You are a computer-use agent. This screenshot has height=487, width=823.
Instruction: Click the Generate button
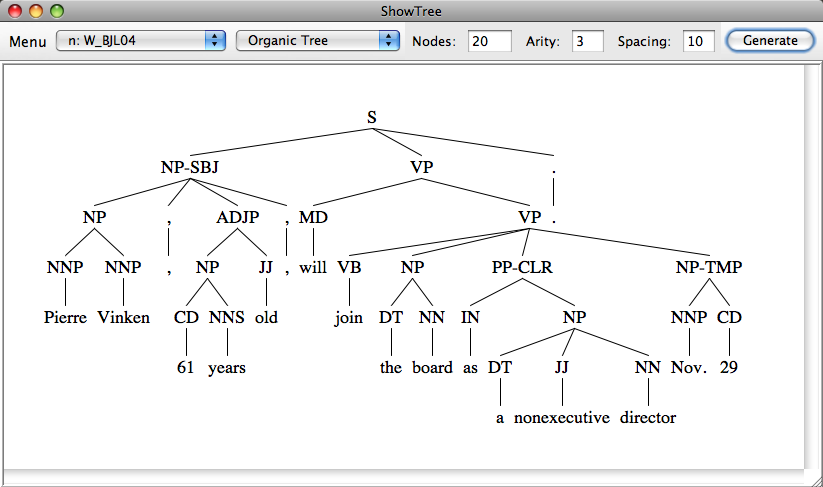point(770,40)
